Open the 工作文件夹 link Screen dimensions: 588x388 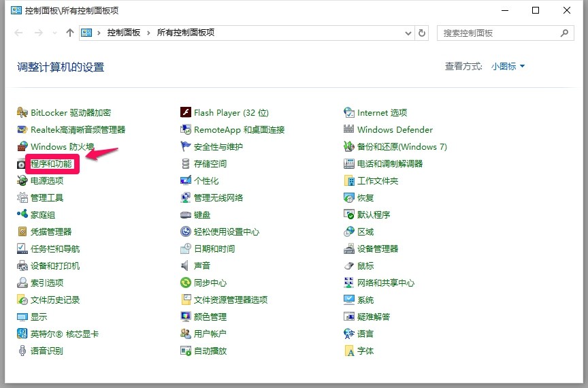click(378, 180)
